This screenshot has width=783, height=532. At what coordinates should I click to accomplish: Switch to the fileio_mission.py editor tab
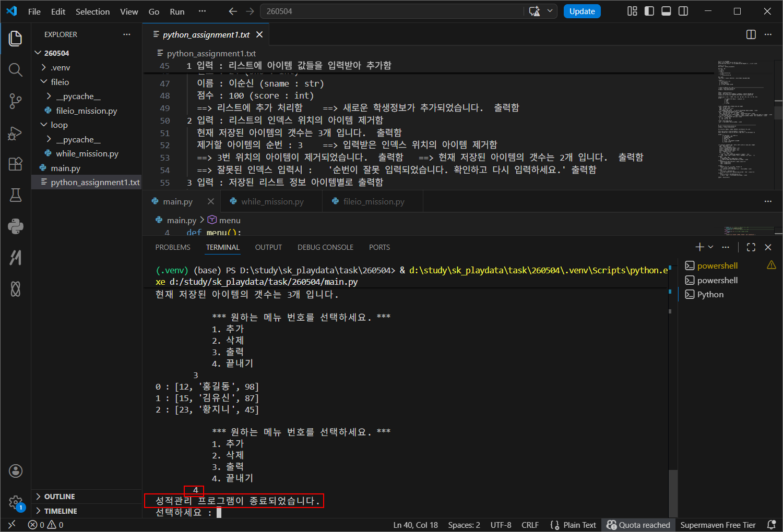(x=374, y=201)
